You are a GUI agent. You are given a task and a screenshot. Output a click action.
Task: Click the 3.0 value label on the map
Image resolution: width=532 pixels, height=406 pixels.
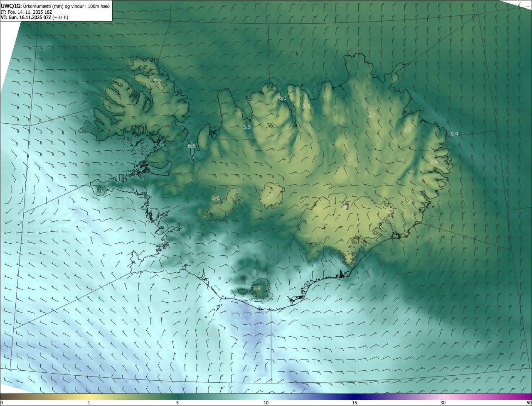point(216,198)
